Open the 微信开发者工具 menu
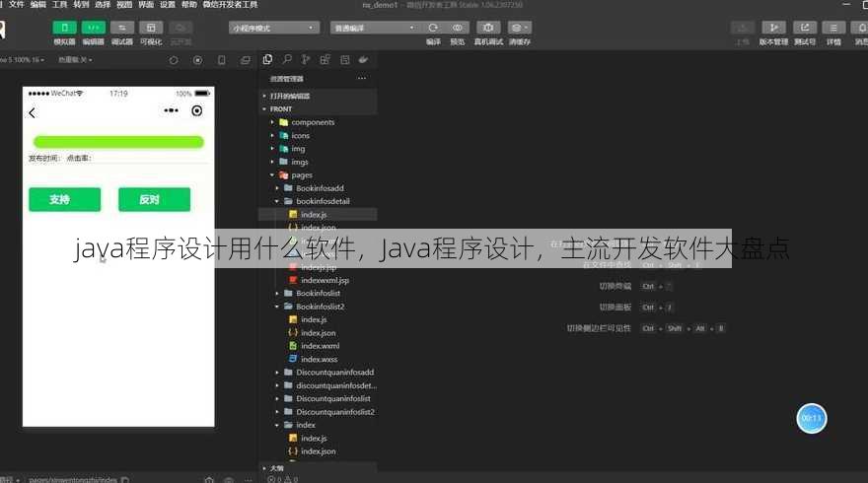 [230, 4]
